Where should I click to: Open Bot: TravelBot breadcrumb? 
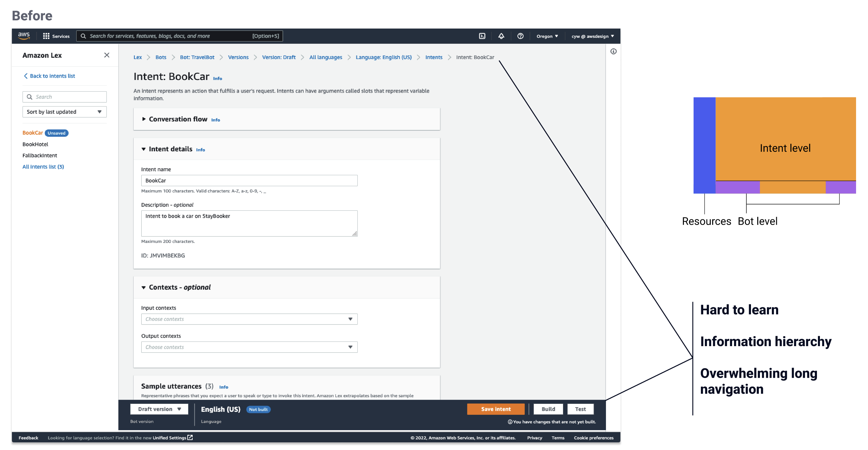[x=197, y=57]
